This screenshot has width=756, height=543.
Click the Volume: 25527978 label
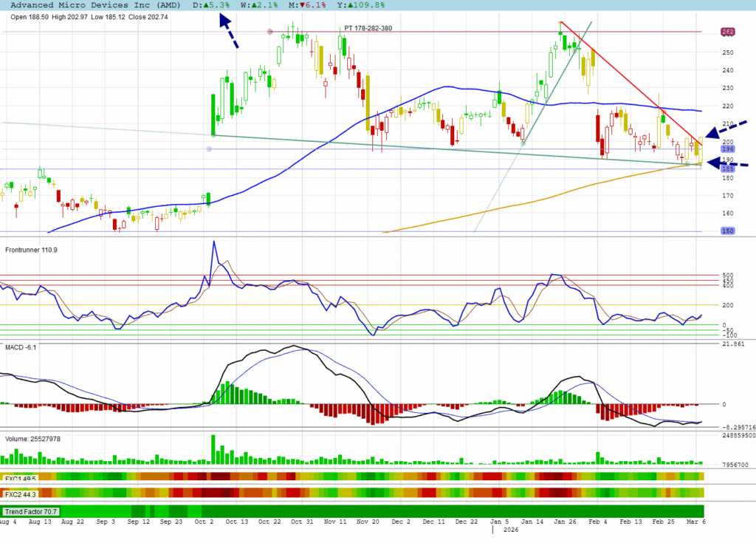[33, 438]
